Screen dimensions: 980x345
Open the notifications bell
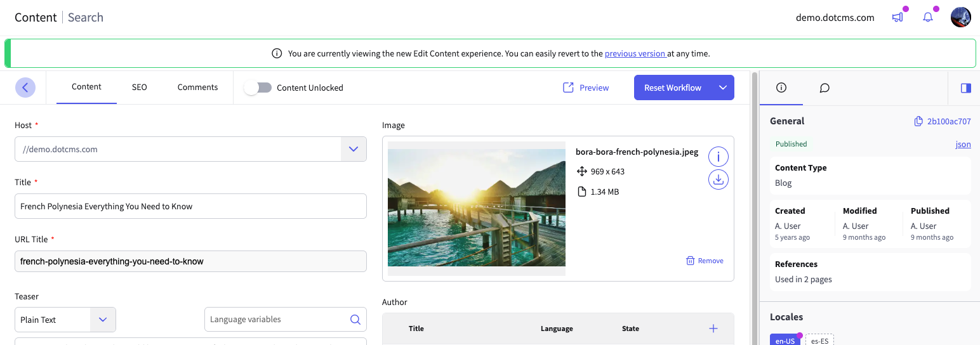click(x=928, y=18)
